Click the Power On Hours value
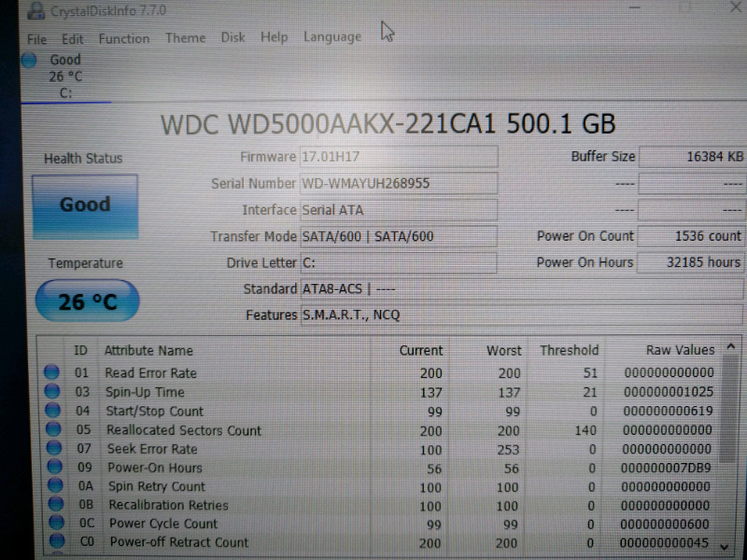The image size is (747, 560). pos(690,262)
